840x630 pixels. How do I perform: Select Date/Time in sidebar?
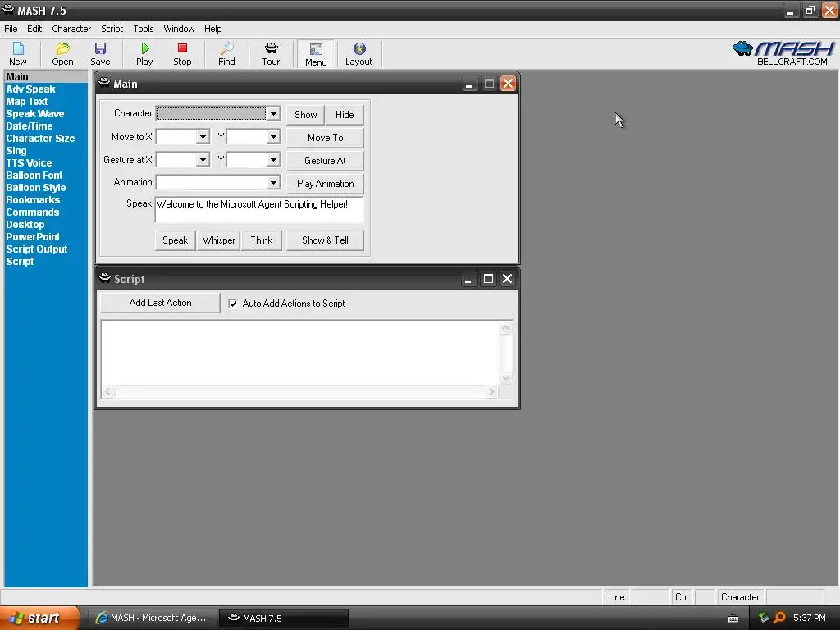pyautogui.click(x=29, y=126)
